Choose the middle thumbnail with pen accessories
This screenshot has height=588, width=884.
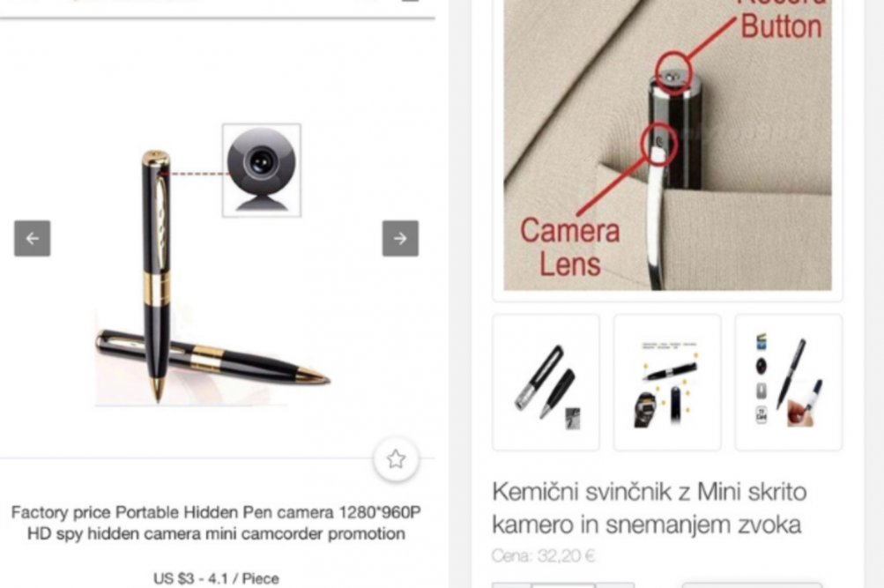(667, 383)
